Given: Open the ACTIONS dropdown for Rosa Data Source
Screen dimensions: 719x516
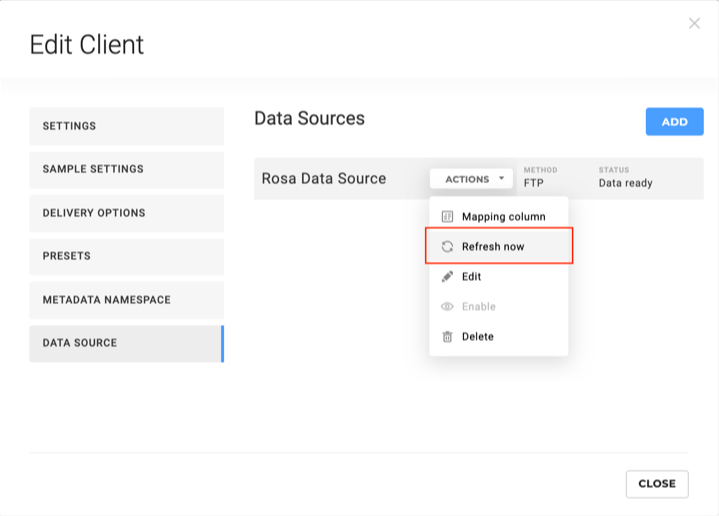Looking at the screenshot, I should [x=470, y=179].
